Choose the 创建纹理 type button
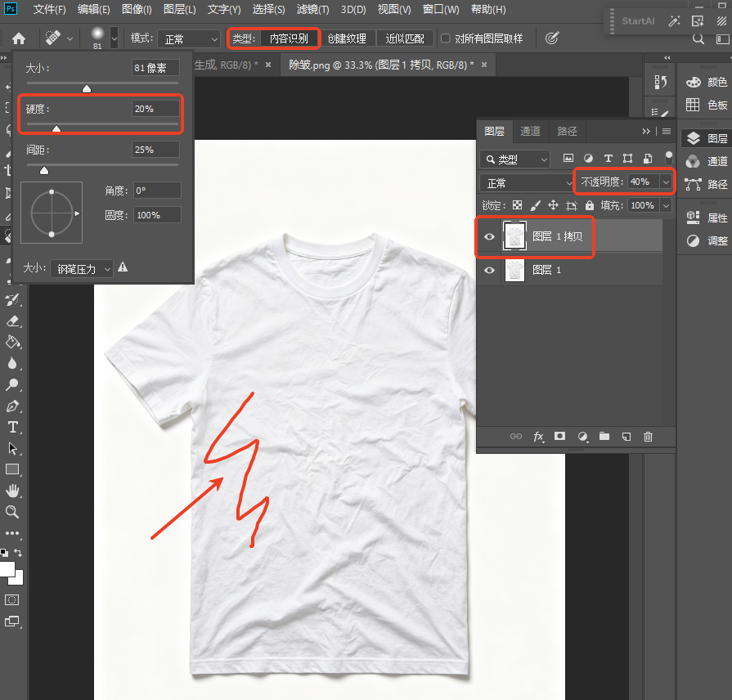 coord(347,38)
